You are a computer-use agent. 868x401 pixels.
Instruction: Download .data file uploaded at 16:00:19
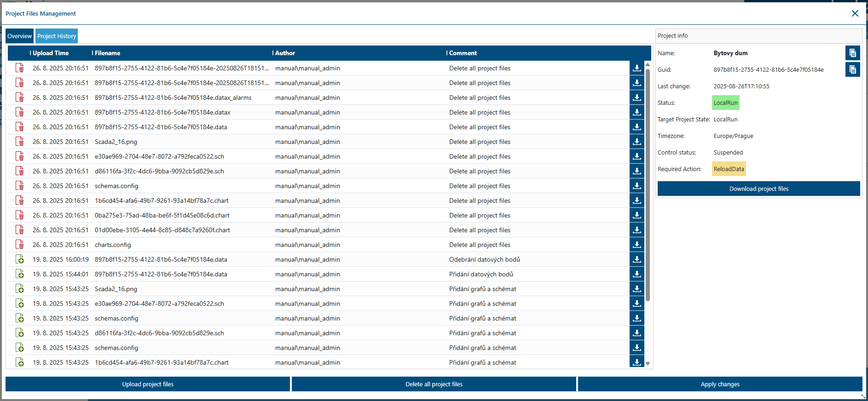pyautogui.click(x=637, y=259)
